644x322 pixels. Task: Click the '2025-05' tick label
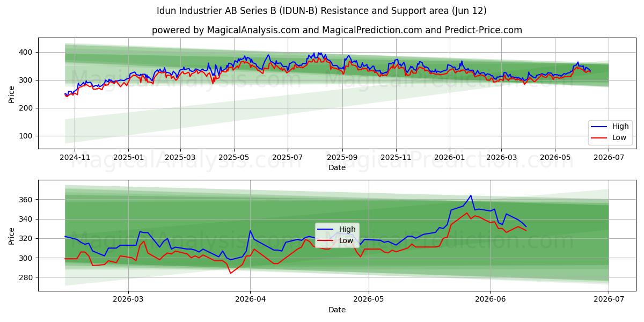[234, 157]
